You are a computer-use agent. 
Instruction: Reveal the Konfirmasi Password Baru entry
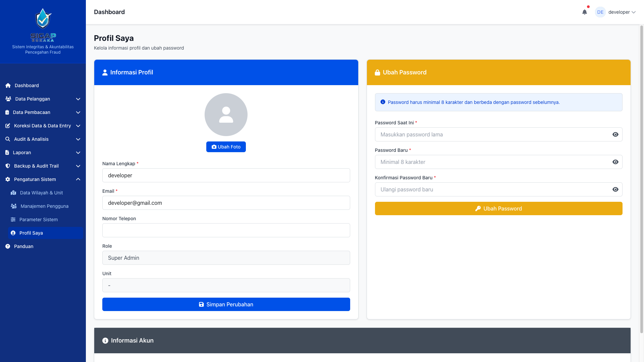coord(615,189)
